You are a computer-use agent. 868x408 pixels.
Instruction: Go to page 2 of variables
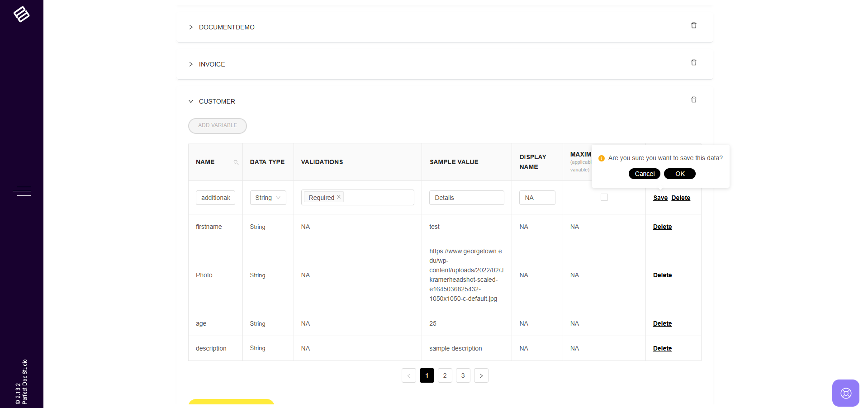pyautogui.click(x=445, y=375)
